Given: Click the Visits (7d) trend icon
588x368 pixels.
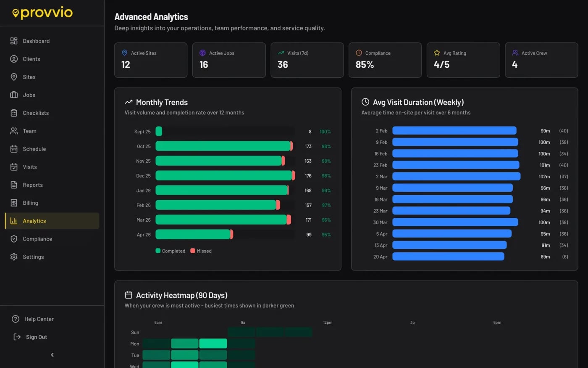Looking at the screenshot, I should (x=281, y=53).
